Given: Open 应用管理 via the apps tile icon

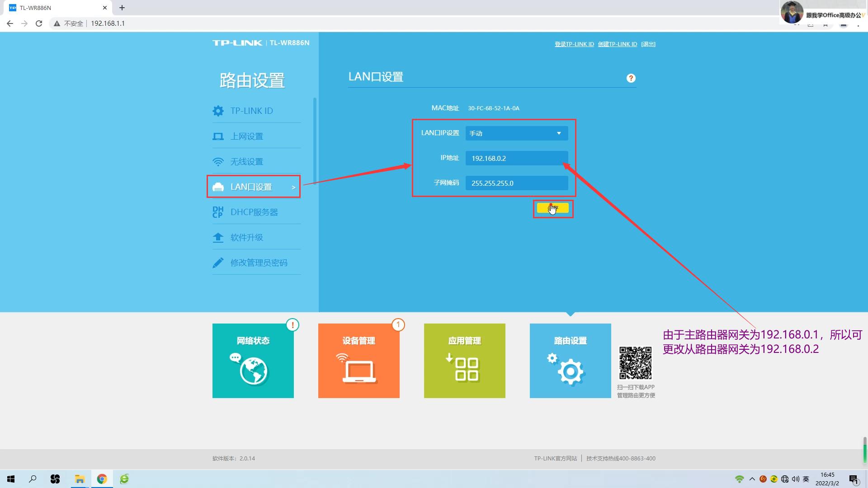Looking at the screenshot, I should pyautogui.click(x=464, y=368).
